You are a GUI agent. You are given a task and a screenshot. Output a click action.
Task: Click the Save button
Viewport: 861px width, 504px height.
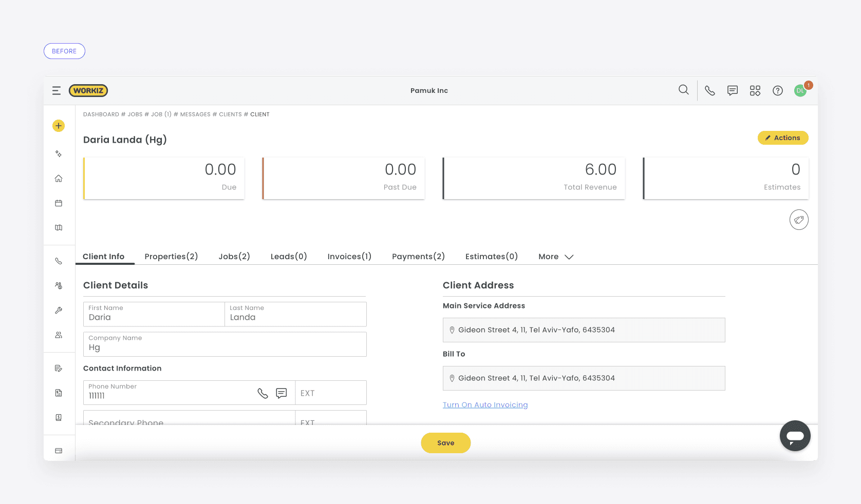(x=446, y=443)
